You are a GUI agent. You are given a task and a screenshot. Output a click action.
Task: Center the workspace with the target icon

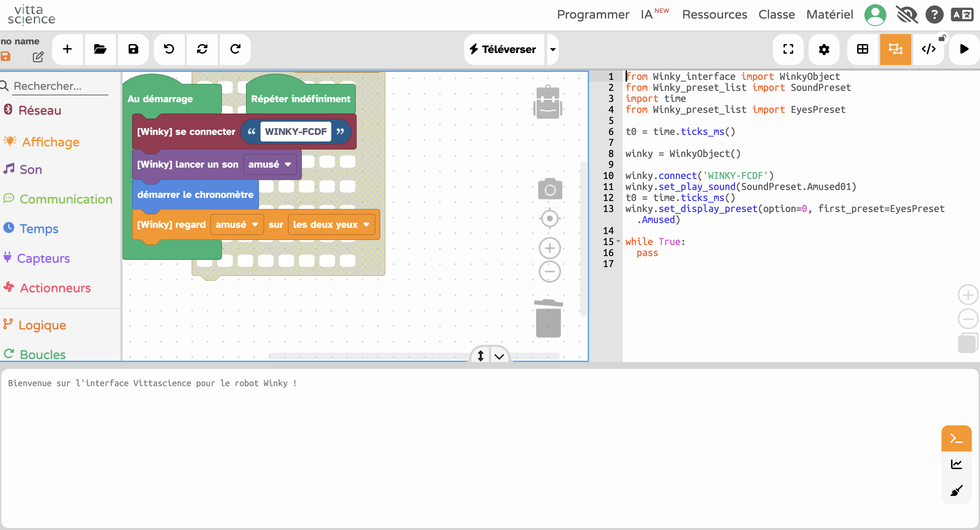coord(550,219)
